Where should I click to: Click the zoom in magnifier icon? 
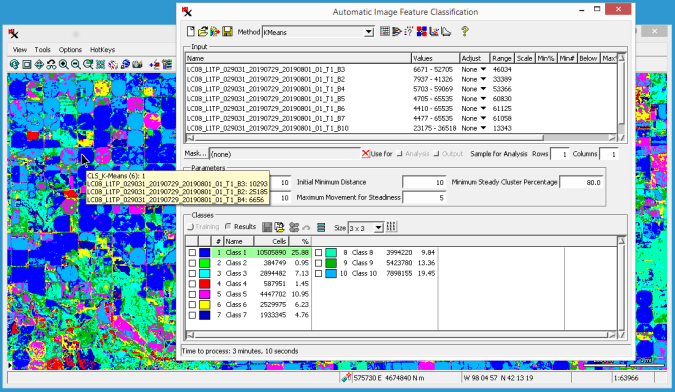pyautogui.click(x=64, y=65)
